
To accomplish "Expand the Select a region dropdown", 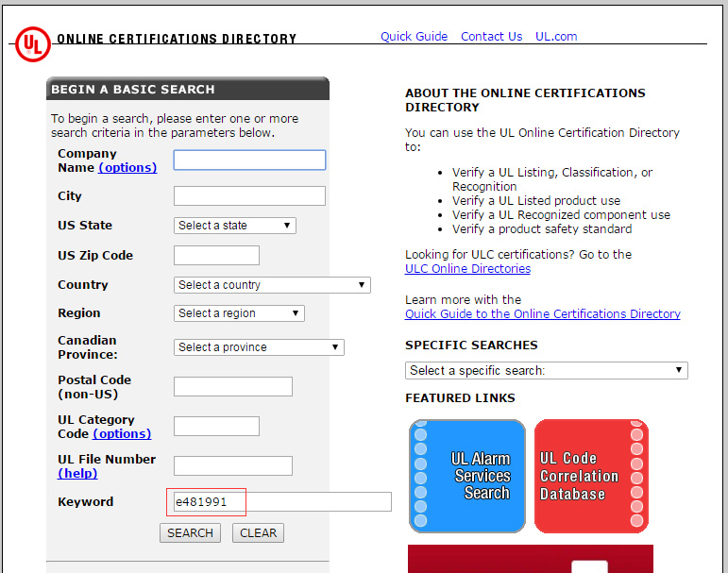I will (x=239, y=313).
